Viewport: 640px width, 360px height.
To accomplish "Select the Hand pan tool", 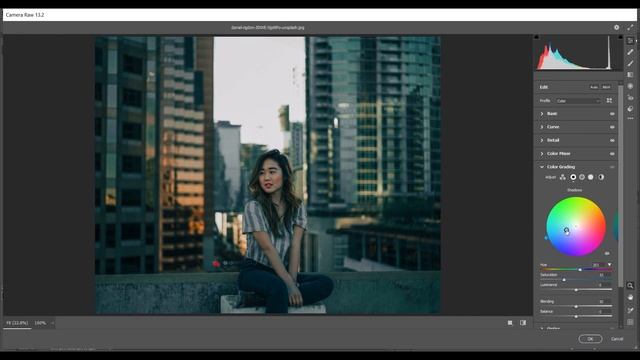I will [630, 297].
